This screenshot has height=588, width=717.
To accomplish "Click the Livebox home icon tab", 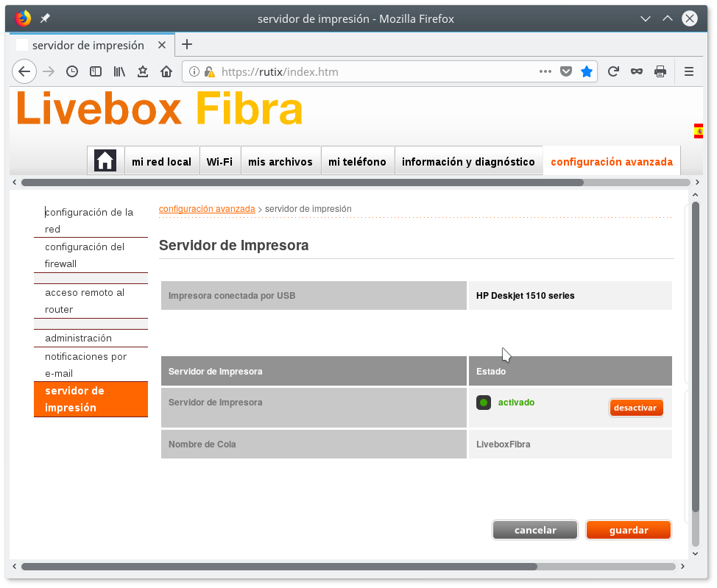I will click(105, 160).
